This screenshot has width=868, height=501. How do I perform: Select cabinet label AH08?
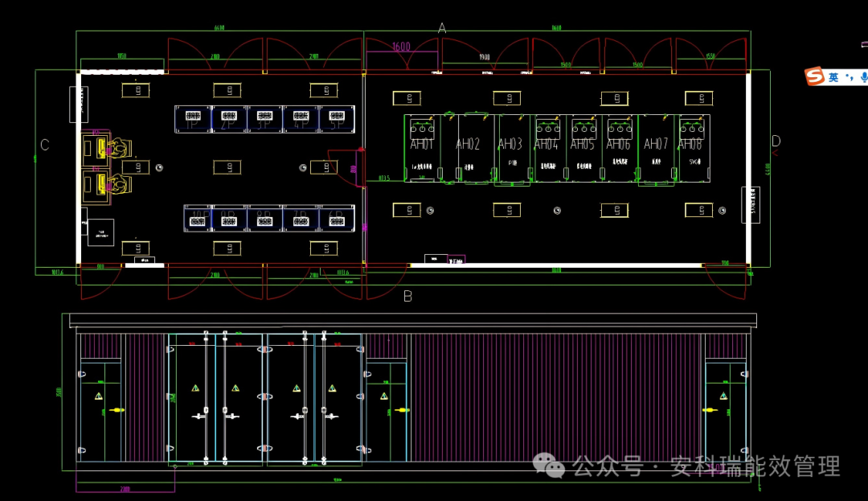[690, 144]
